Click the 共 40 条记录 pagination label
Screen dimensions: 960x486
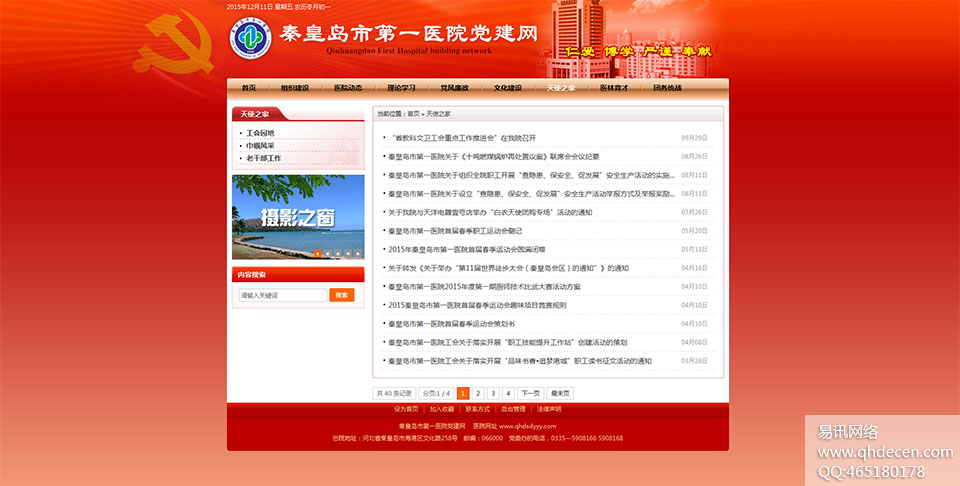pyautogui.click(x=394, y=394)
